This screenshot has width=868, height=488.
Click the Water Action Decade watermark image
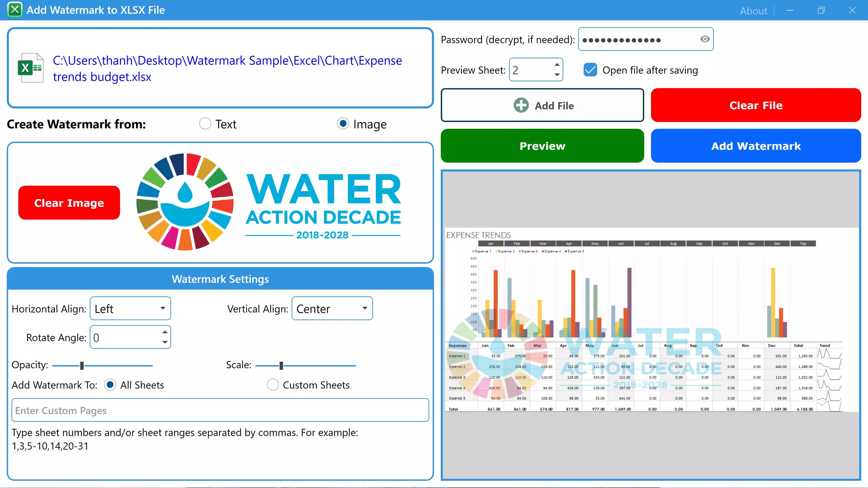tap(269, 202)
